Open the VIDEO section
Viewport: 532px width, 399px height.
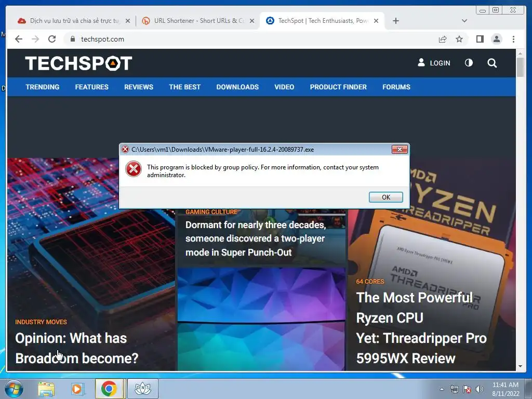click(x=284, y=87)
